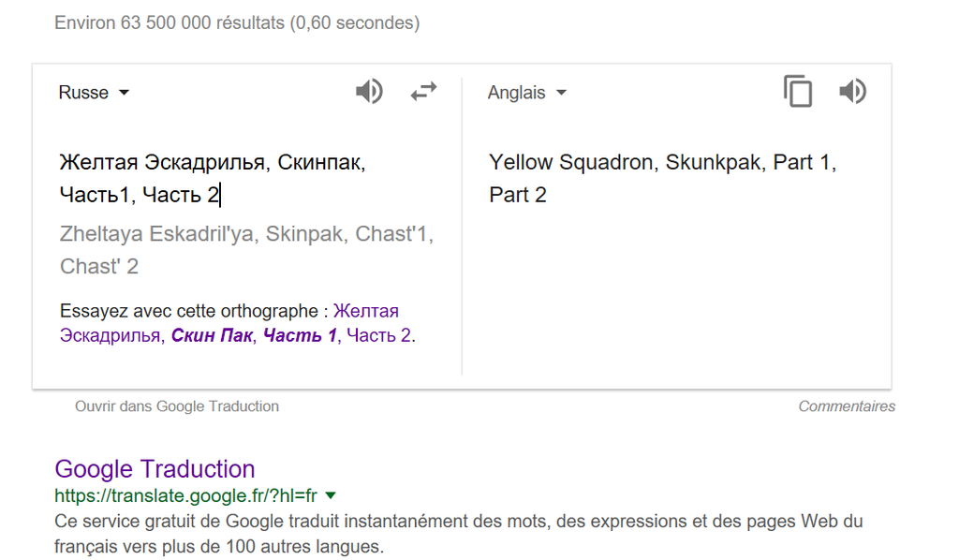Open the Anglais target language dropdown
Image resolution: width=959 pixels, height=560 pixels.
tap(527, 92)
